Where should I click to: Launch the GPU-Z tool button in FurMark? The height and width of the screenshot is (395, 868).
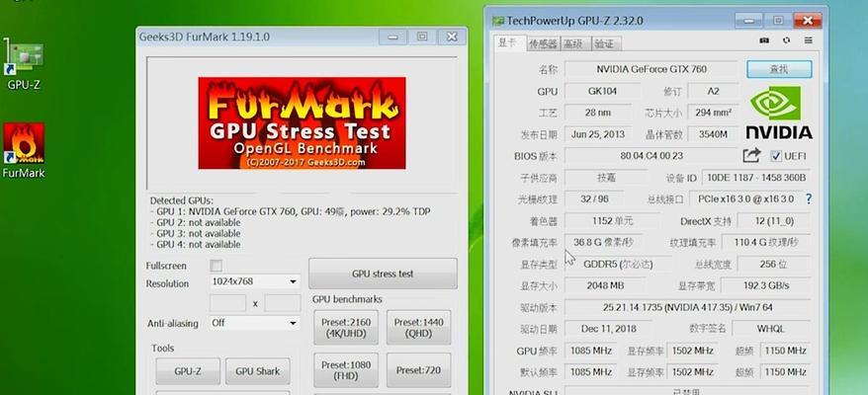point(188,371)
